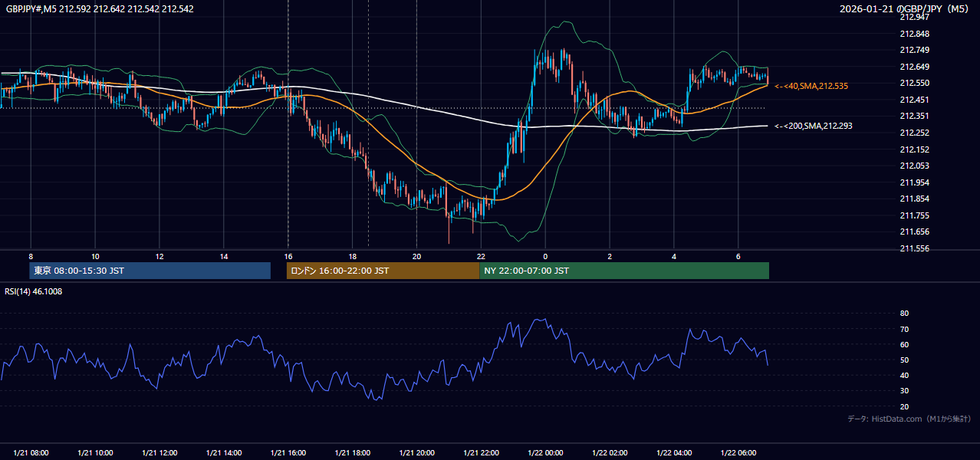Select the NY 22:00-07:00 JST session bar
The image size is (980, 460).
pyautogui.click(x=624, y=271)
